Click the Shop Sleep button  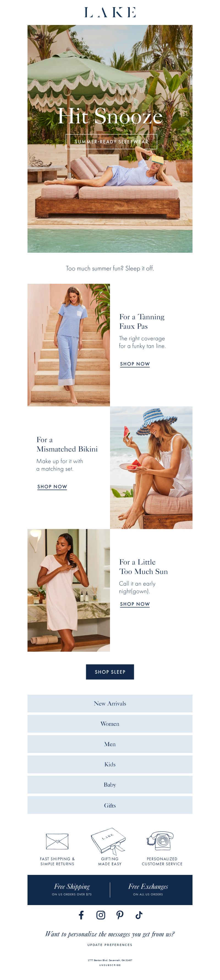110,672
